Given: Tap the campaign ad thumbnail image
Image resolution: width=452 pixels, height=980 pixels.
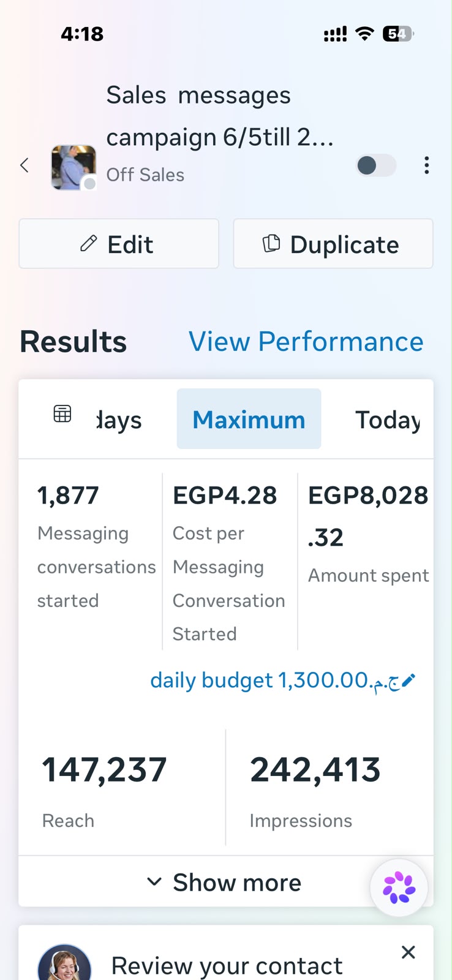Looking at the screenshot, I should [73, 167].
